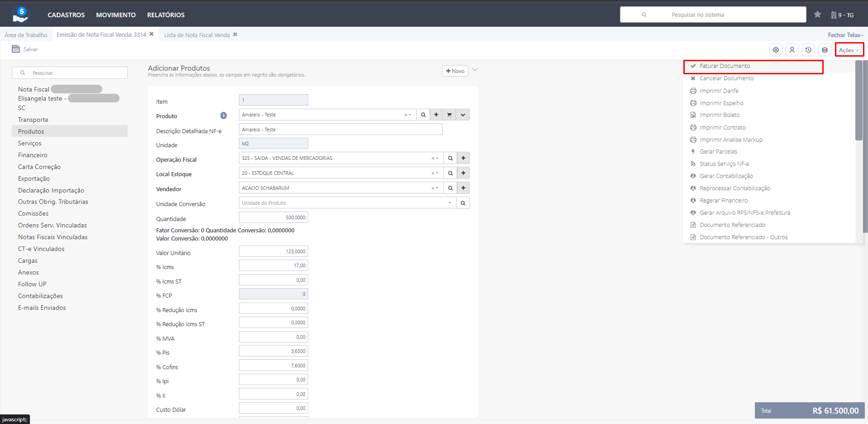The height and width of the screenshot is (424, 868).
Task: Click the favorites star icon
Action: tap(817, 14)
